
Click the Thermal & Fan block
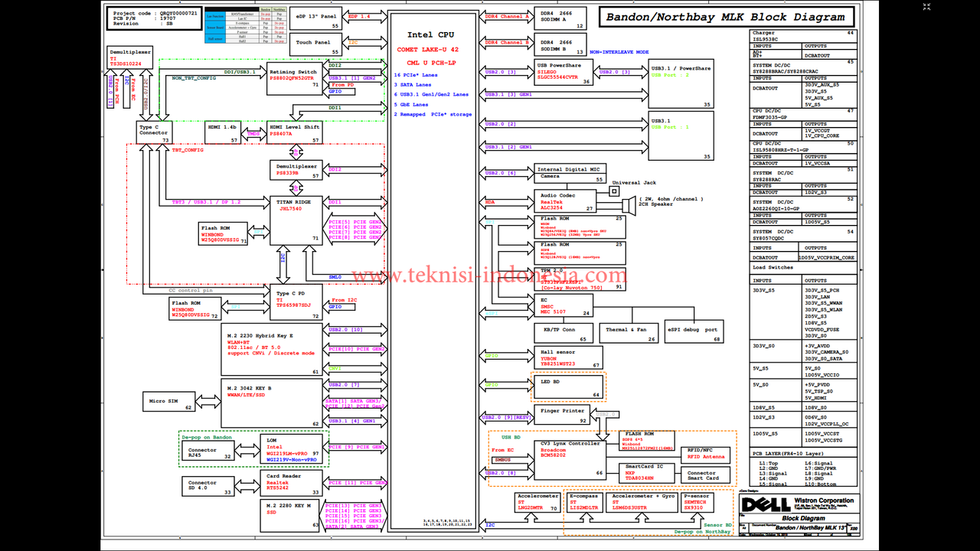tap(628, 333)
